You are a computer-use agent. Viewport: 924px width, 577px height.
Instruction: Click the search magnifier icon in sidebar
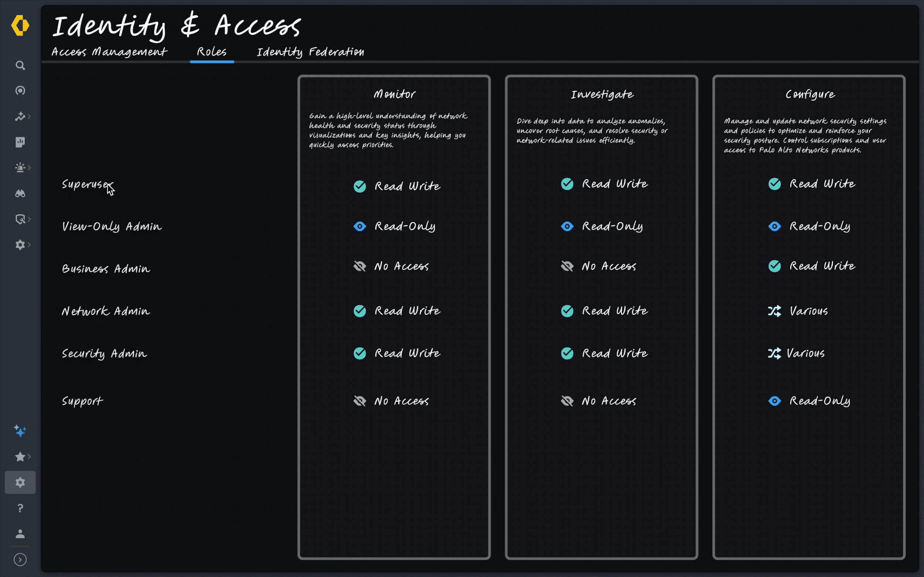pyautogui.click(x=20, y=66)
